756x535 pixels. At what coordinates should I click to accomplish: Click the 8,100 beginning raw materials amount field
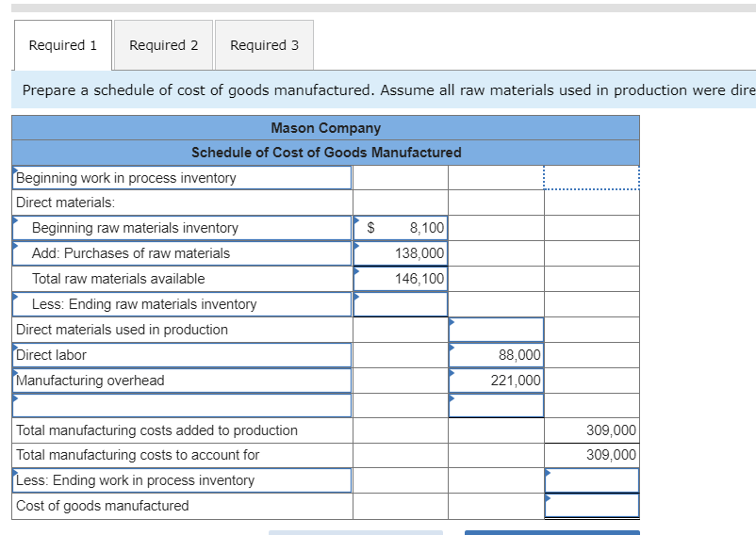click(401, 228)
